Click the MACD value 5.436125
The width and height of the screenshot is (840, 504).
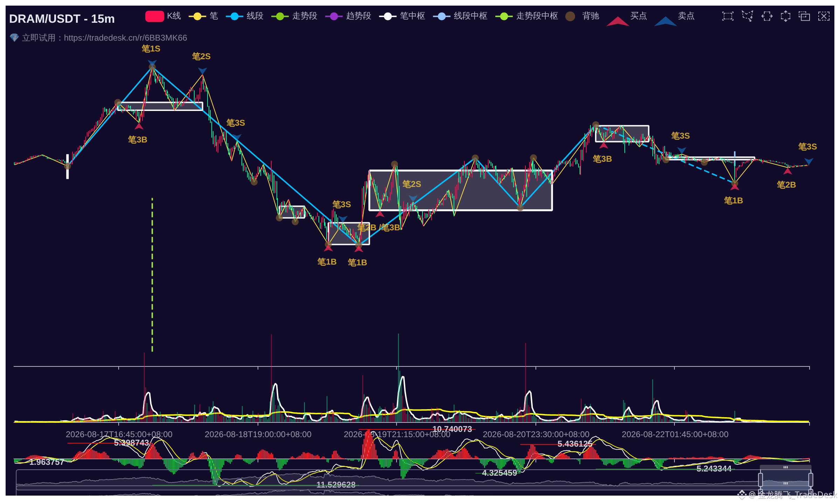(x=575, y=444)
